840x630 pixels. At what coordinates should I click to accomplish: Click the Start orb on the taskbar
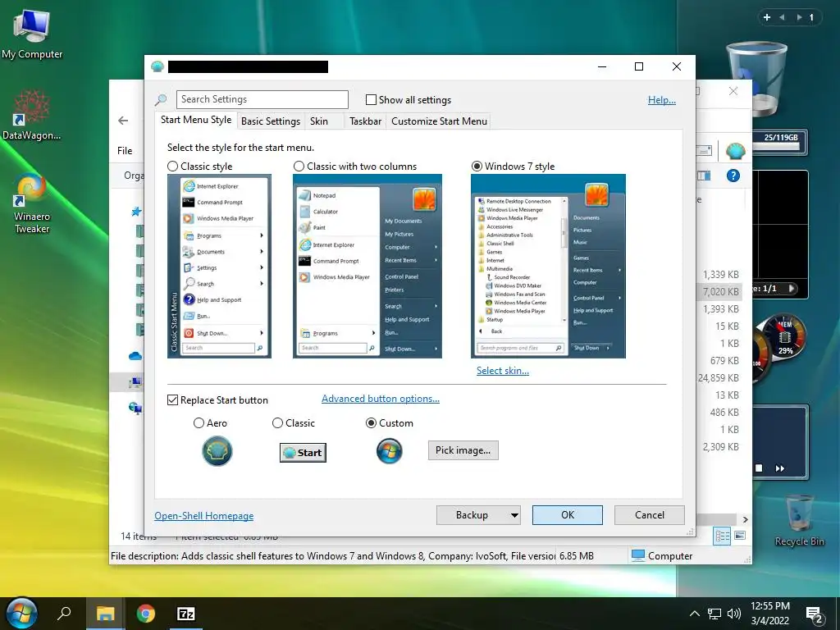click(21, 614)
